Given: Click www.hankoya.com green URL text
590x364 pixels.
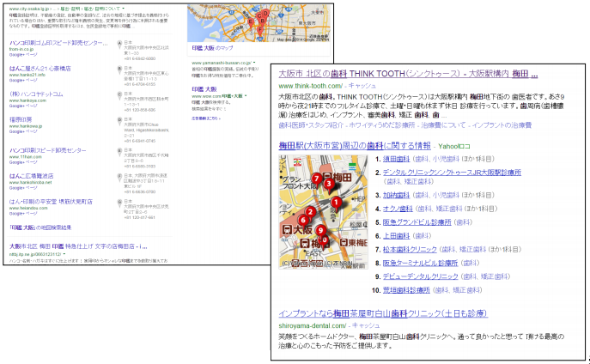Looking at the screenshot, I should [27, 100].
